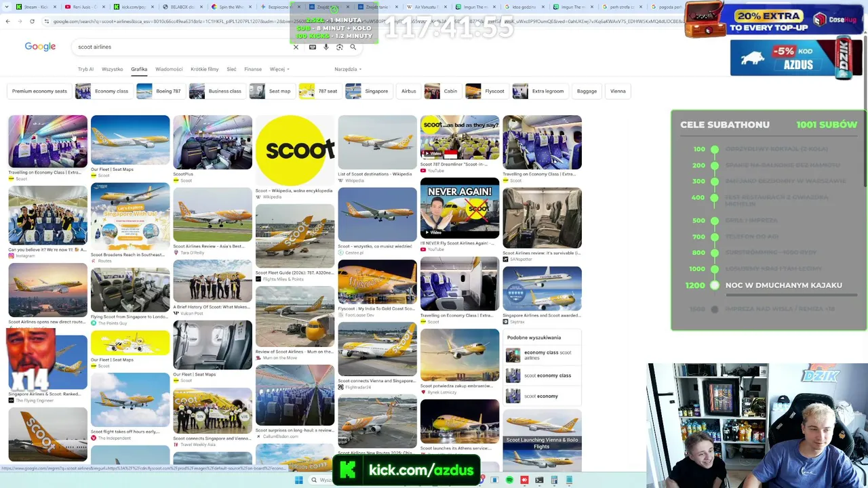Viewport: 868px width, 488px height.
Task: Filter images by Extra legroom chip
Action: coord(539,91)
